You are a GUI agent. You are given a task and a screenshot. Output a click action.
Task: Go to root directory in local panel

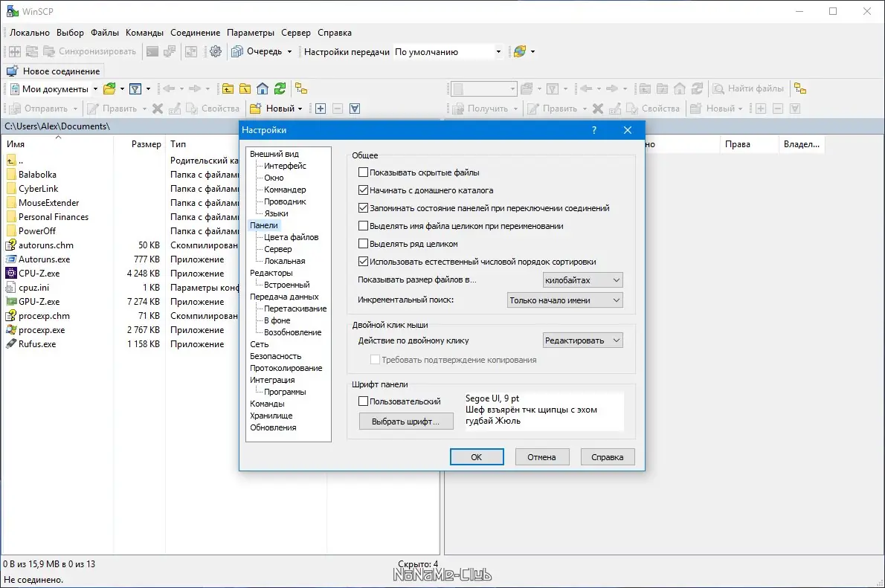[x=245, y=88]
